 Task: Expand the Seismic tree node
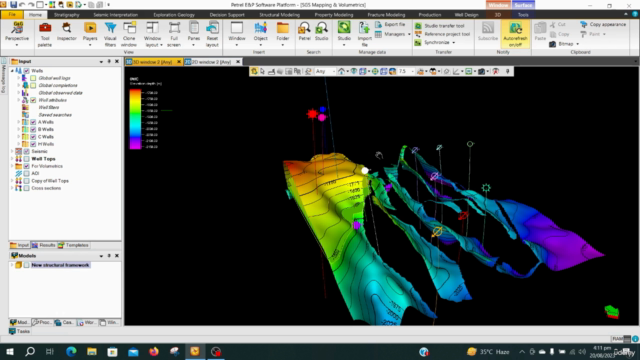pyautogui.click(x=12, y=151)
